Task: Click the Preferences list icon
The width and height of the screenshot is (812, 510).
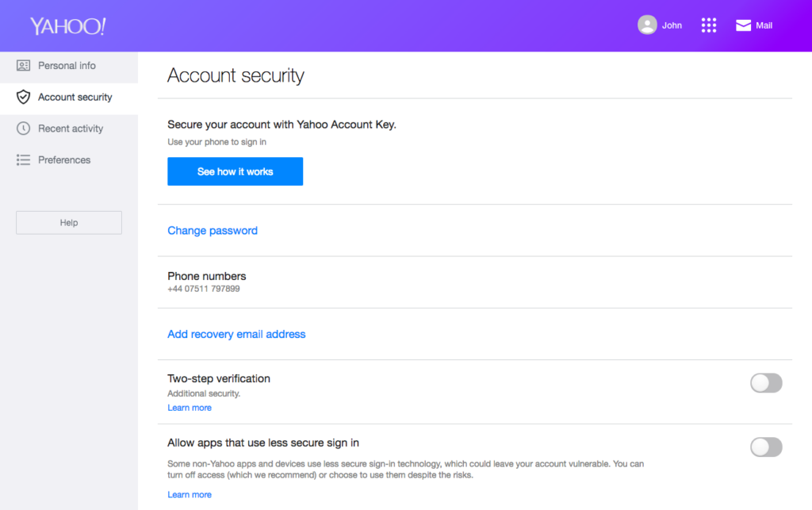Action: (x=24, y=160)
